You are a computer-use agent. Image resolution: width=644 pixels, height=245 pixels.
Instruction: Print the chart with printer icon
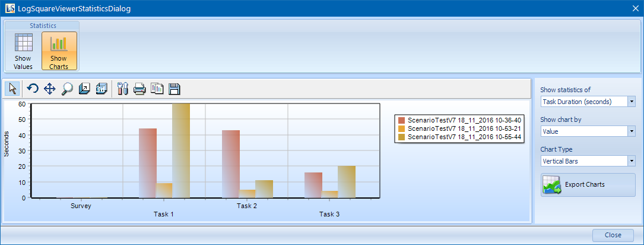tap(139, 89)
